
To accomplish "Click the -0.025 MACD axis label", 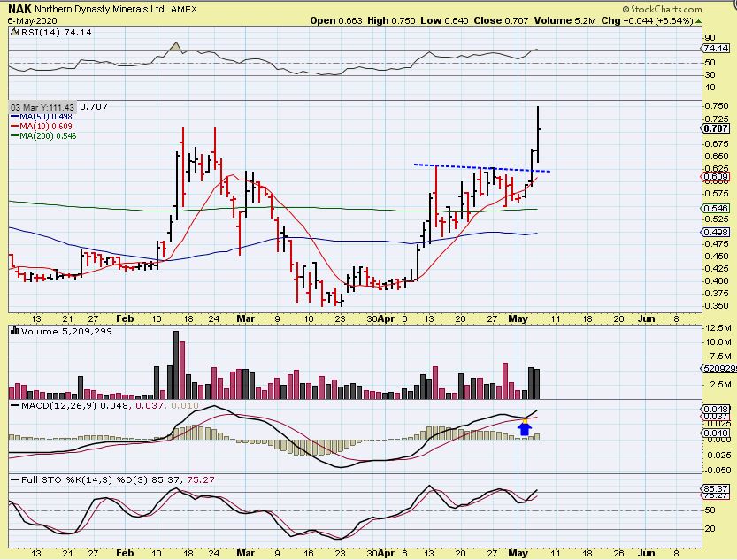I will point(718,456).
